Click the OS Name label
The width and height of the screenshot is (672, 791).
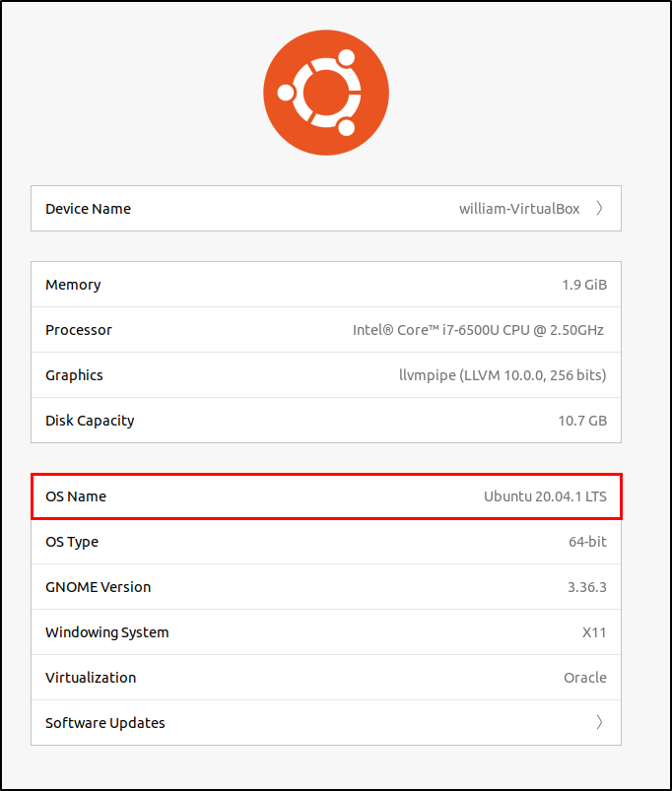(x=76, y=496)
